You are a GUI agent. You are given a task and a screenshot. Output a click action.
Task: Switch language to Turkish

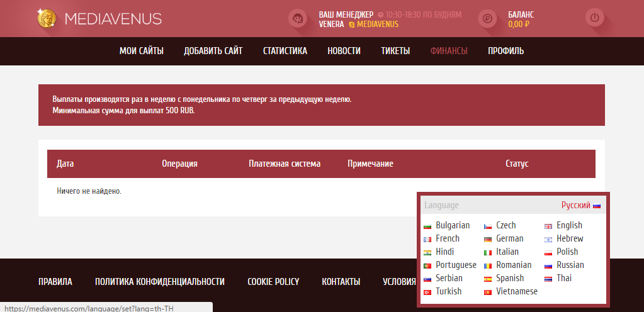[x=448, y=291]
